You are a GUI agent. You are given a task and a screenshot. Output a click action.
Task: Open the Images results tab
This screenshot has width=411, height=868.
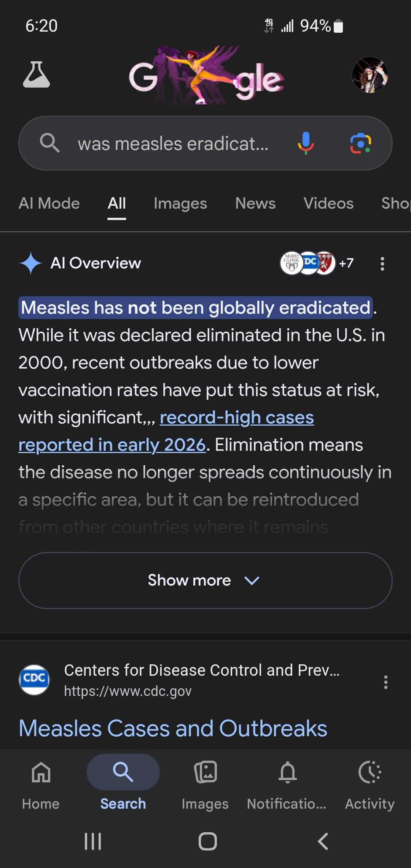180,203
